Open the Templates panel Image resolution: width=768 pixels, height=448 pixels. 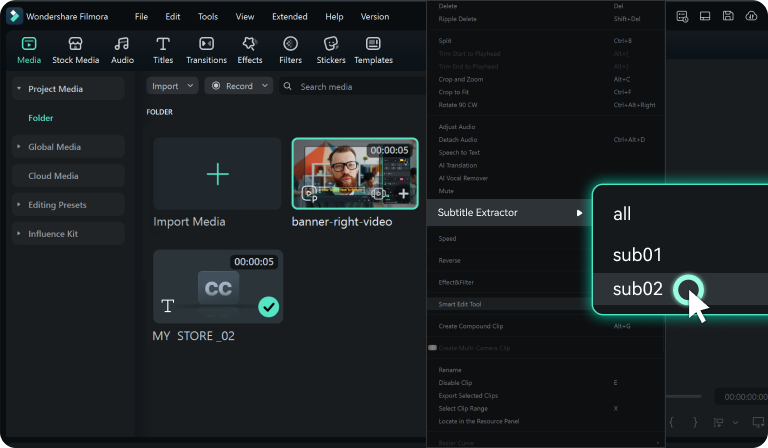pos(373,50)
